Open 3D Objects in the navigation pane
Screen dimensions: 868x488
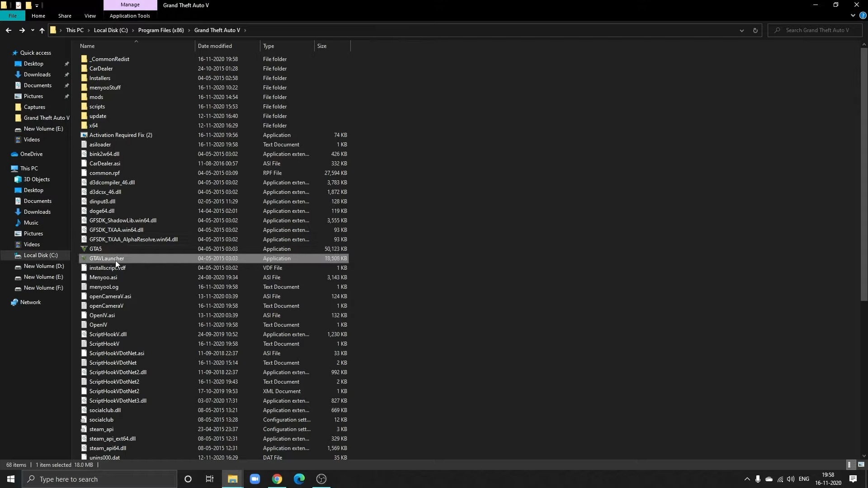pyautogui.click(x=37, y=179)
